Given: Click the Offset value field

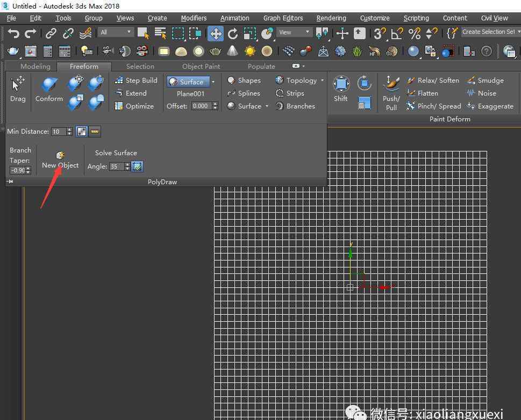Looking at the screenshot, I should [201, 106].
